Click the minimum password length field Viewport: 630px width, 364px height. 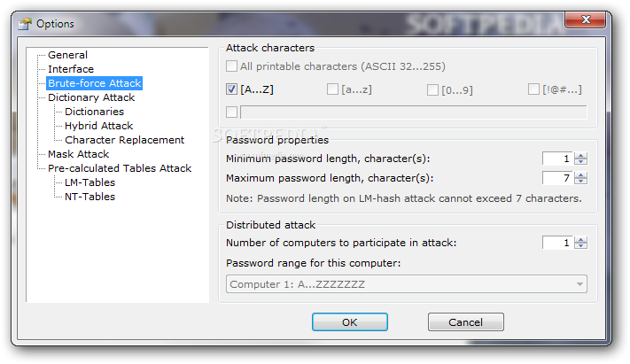[558, 159]
